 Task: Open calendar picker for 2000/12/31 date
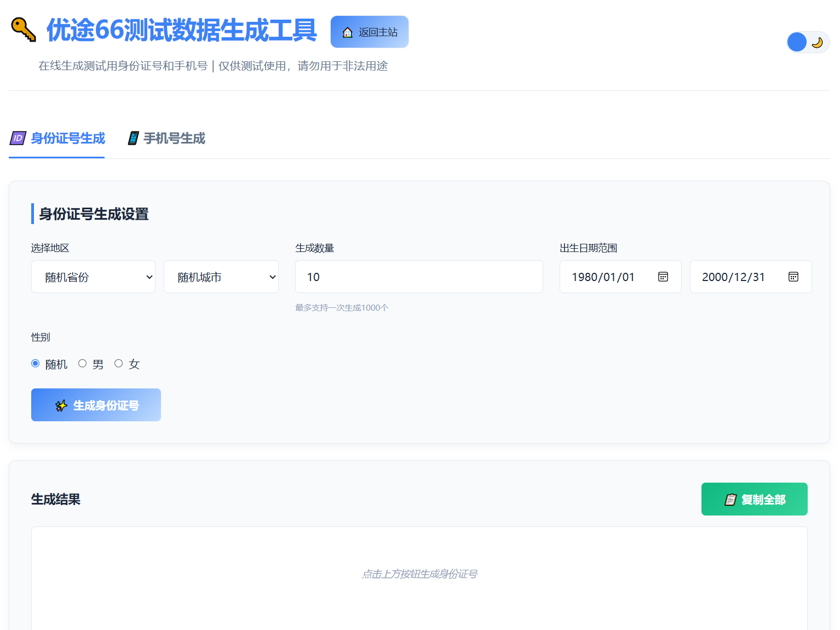click(793, 277)
